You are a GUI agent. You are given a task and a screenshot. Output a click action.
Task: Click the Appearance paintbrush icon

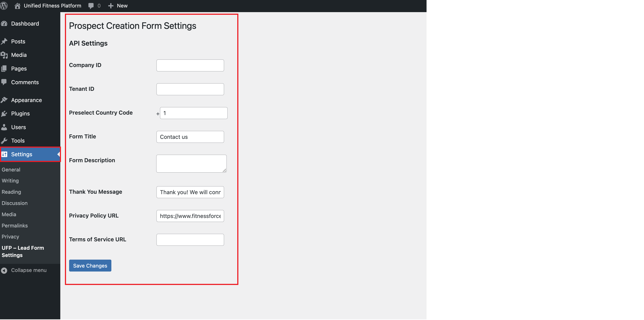pyautogui.click(x=4, y=100)
